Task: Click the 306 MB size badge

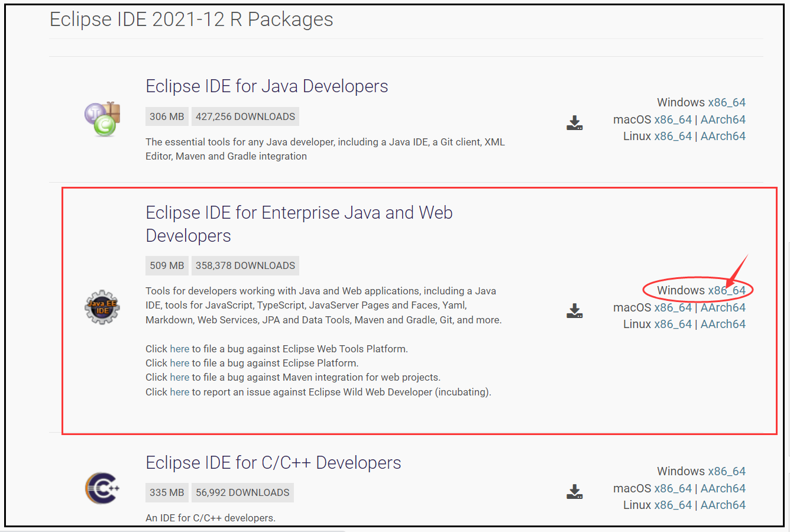Action: pyautogui.click(x=167, y=116)
